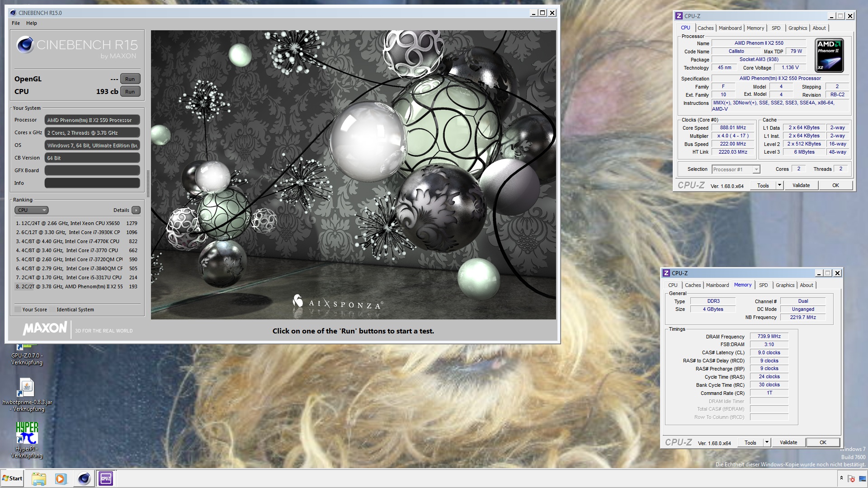868x488 pixels.
Task: Click the GFX Board info field
Action: 92,170
